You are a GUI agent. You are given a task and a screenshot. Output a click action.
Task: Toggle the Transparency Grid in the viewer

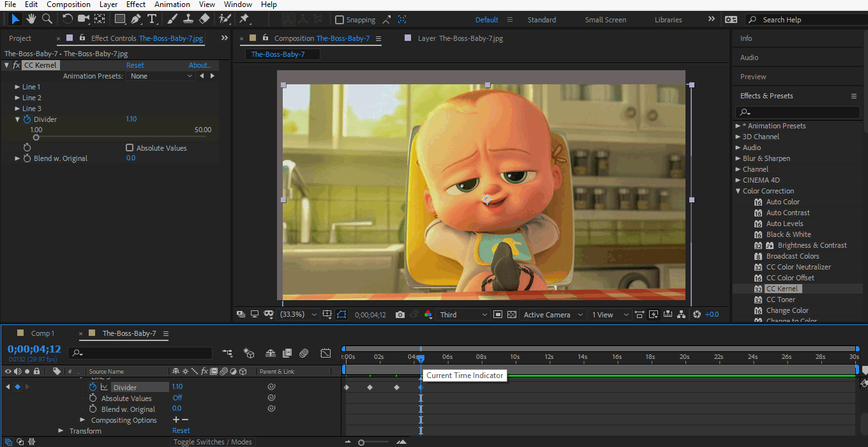(511, 314)
